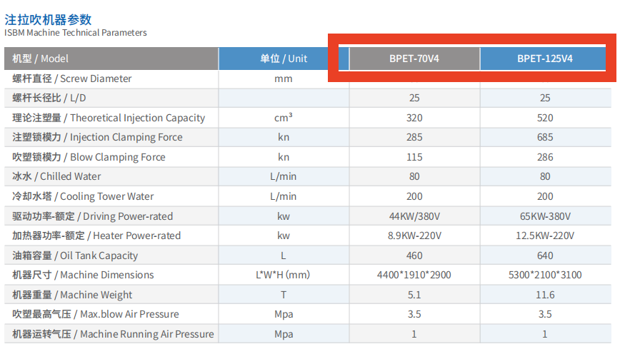Click 'L/min' unit in Chilled Water row

click(284, 176)
